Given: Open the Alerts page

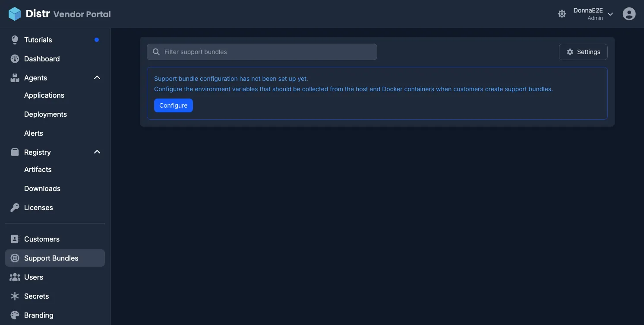Looking at the screenshot, I should pyautogui.click(x=33, y=133).
